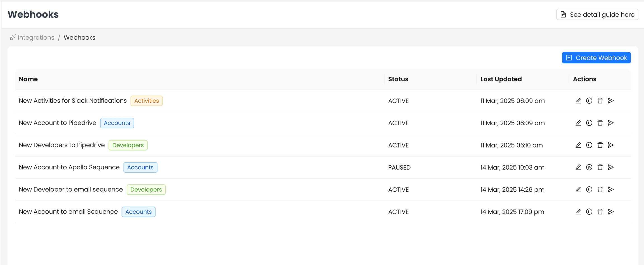Pause the New Account to Pipedrive webhook
The image size is (644, 265).
point(589,123)
